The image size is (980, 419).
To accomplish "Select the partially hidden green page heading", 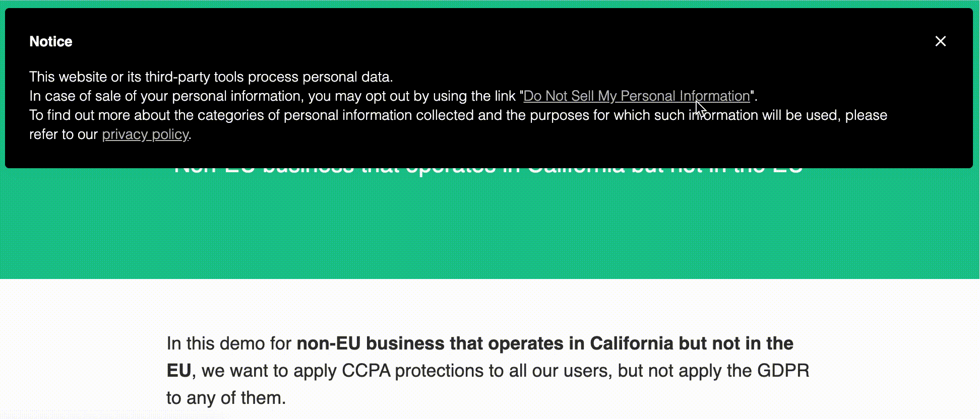I will (x=489, y=166).
